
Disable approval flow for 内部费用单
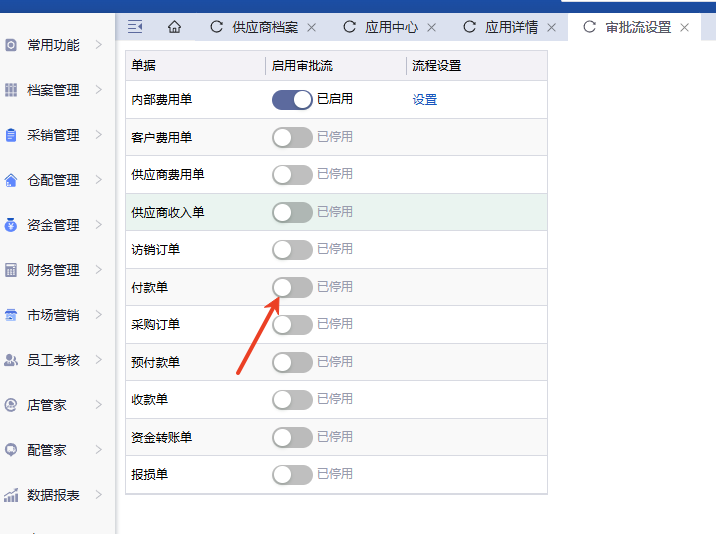pyautogui.click(x=292, y=99)
